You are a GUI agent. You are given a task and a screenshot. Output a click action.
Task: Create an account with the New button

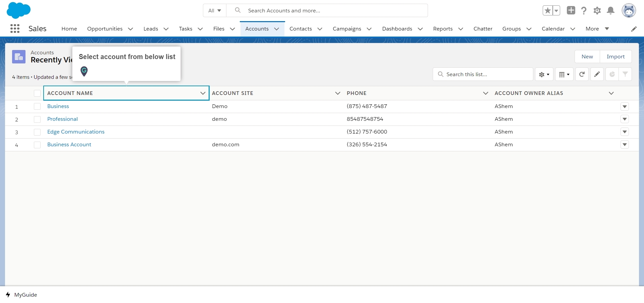587,56
